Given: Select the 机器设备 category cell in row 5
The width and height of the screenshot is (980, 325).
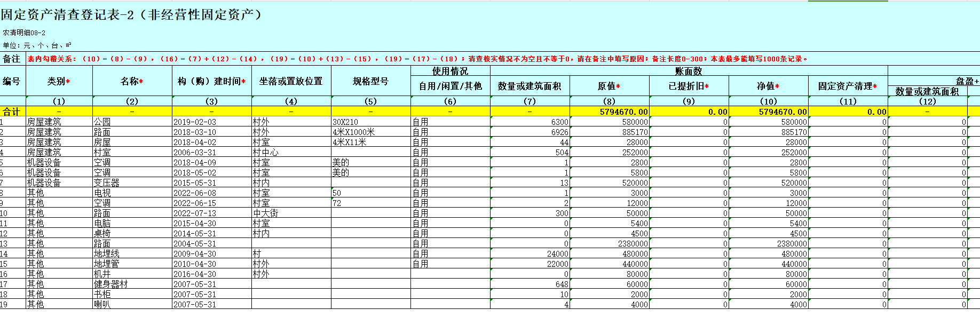Looking at the screenshot, I should click(x=59, y=162).
